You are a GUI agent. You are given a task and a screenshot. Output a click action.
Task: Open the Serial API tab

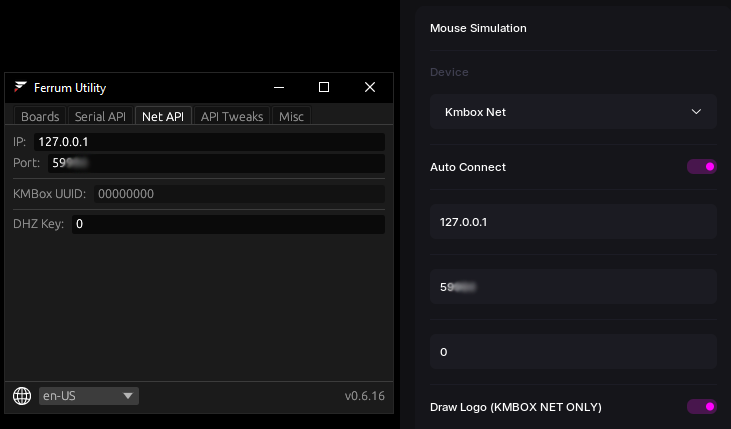100,116
